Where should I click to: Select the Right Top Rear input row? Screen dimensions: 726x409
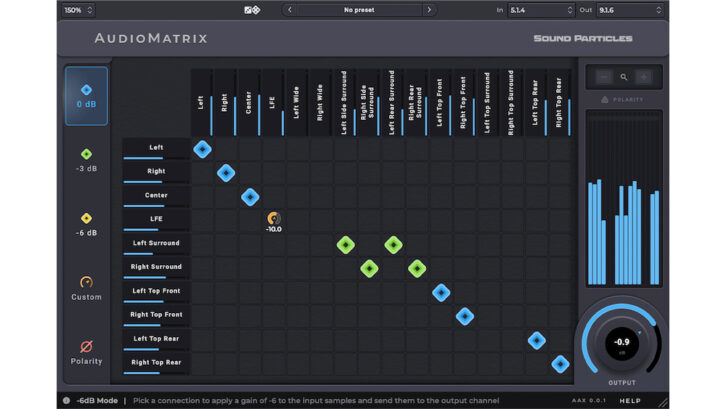[x=156, y=363]
